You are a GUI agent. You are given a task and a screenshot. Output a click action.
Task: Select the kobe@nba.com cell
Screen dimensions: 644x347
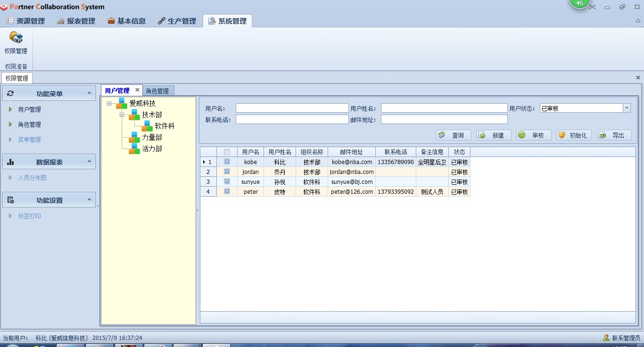(352, 162)
